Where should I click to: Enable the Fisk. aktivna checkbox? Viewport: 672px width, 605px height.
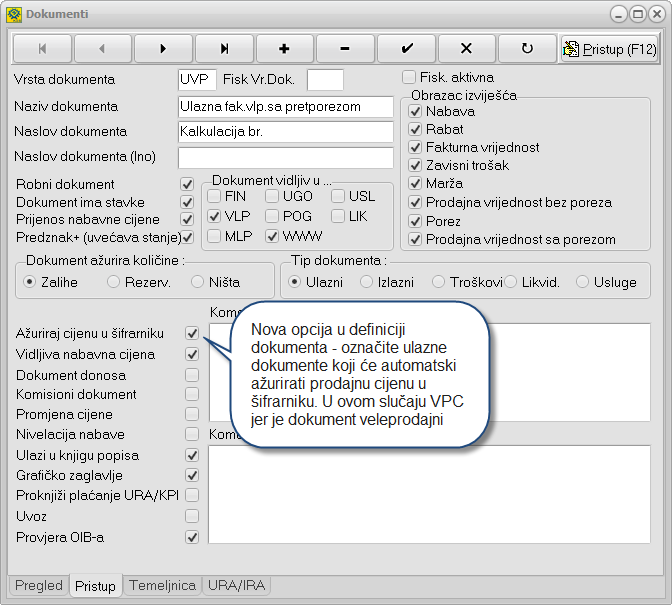click(x=409, y=77)
